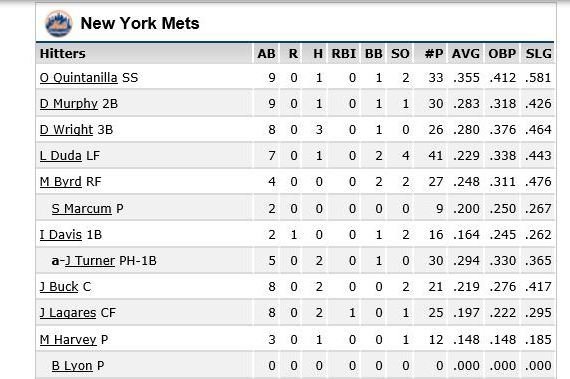Open L Duda player profile

pyautogui.click(x=61, y=156)
